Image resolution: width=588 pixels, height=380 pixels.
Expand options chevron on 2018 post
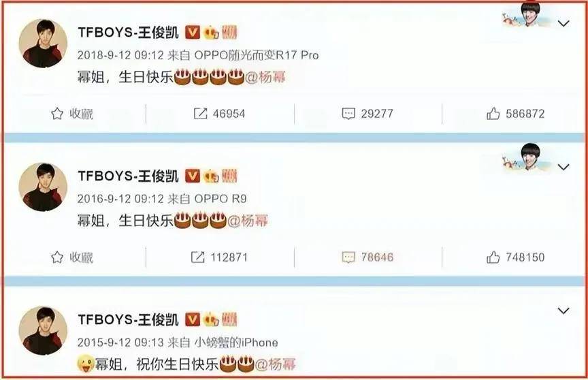(563, 24)
